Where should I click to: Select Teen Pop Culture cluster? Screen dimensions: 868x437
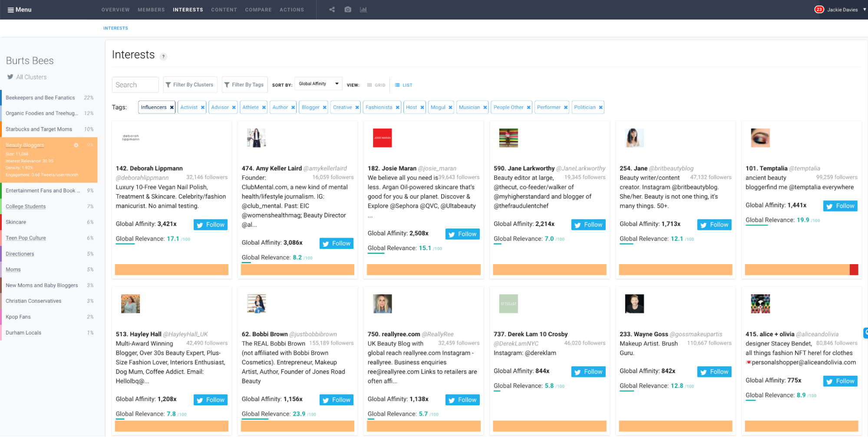(49, 238)
